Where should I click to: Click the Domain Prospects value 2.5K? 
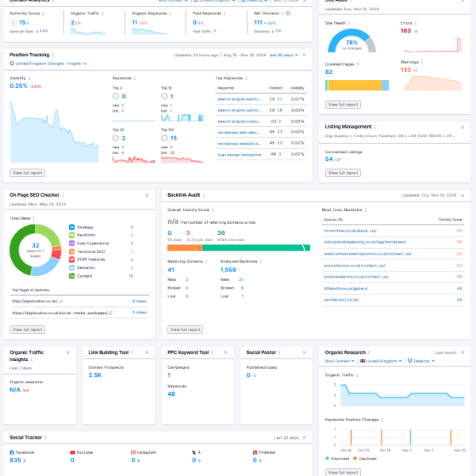click(x=95, y=375)
